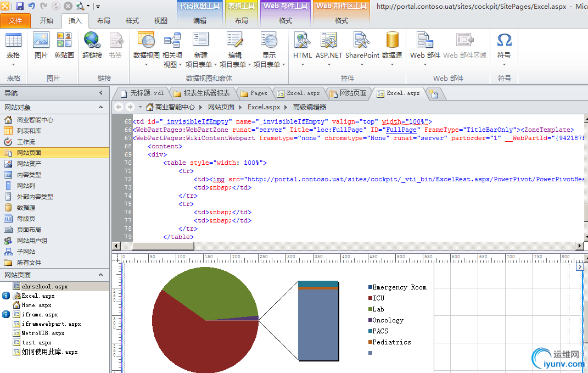The image size is (588, 373).
Task: Collapse the 导航 pane with its chevron
Action: point(101,93)
